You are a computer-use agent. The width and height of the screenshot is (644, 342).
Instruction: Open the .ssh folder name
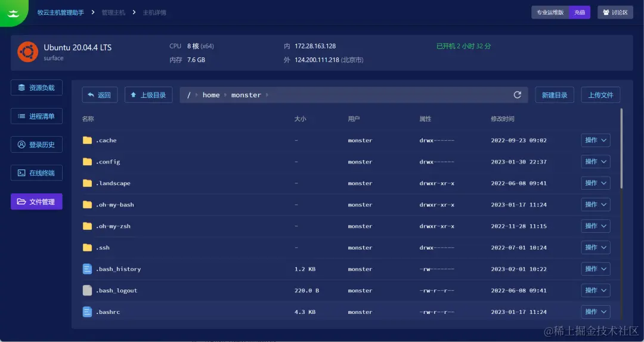[103, 248]
